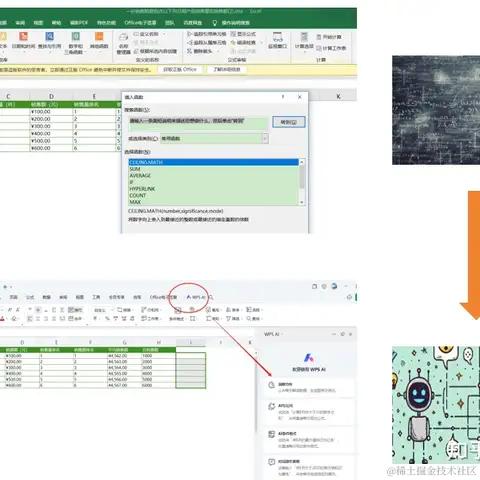Screen dimensions: 480x480
Task: Click the function list scrollbar down arrow
Action: tap(302, 202)
